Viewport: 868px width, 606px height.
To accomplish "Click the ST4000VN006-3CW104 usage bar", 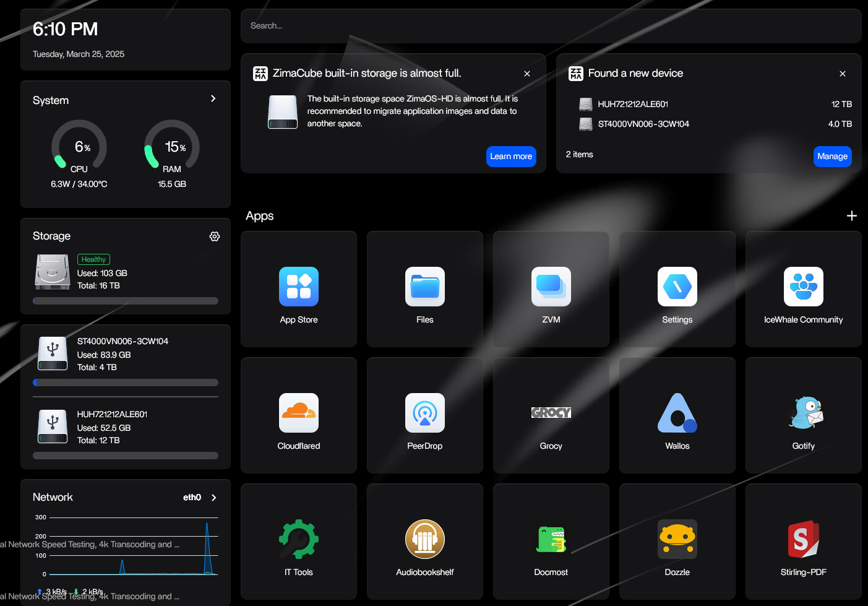I will click(126, 383).
